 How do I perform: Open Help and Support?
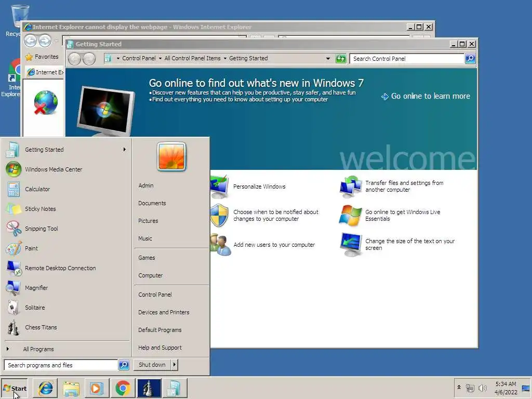click(x=160, y=348)
